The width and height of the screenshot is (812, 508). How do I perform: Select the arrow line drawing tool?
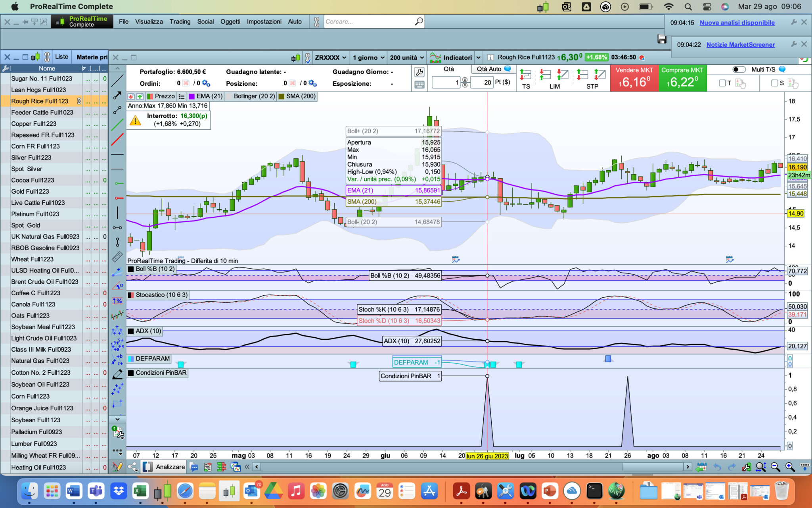117,96
